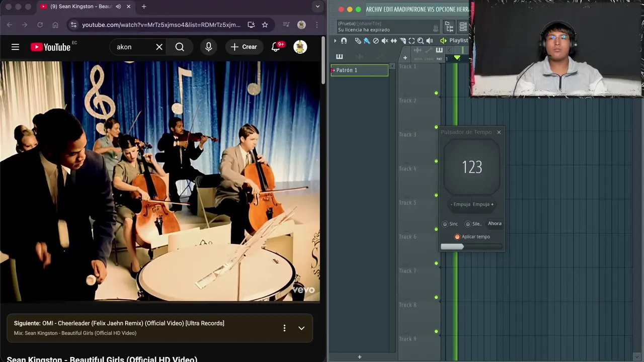Click the YouTube search magnifier button

point(180,47)
